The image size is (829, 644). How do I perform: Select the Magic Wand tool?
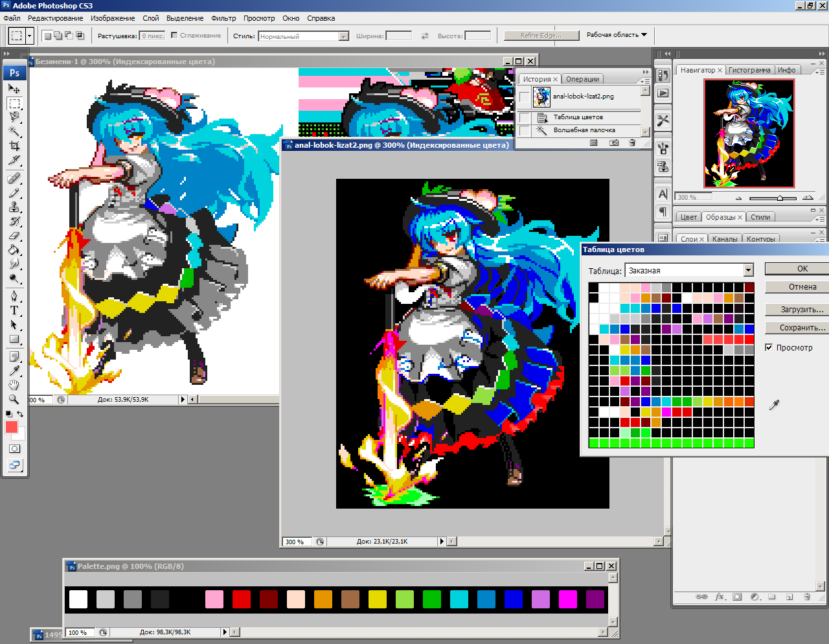[x=14, y=132]
